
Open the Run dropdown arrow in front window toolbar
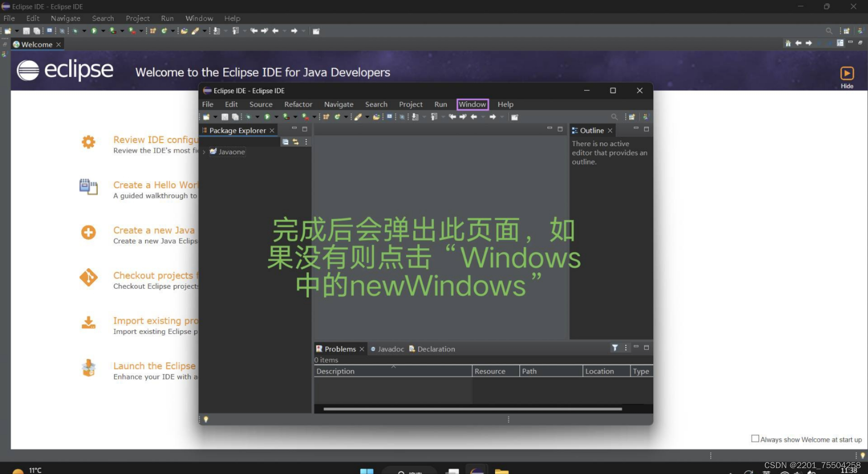(276, 117)
